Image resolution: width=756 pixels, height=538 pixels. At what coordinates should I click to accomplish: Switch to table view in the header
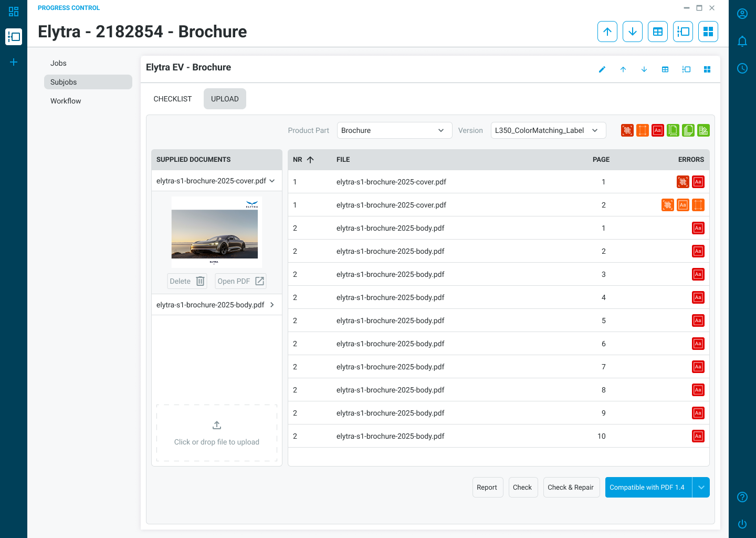pos(658,32)
